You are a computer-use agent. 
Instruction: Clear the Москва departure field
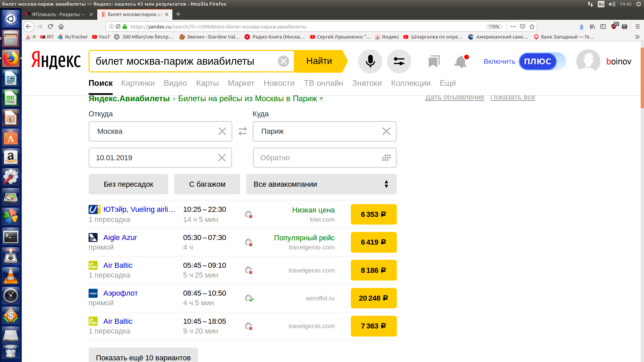[x=222, y=131]
